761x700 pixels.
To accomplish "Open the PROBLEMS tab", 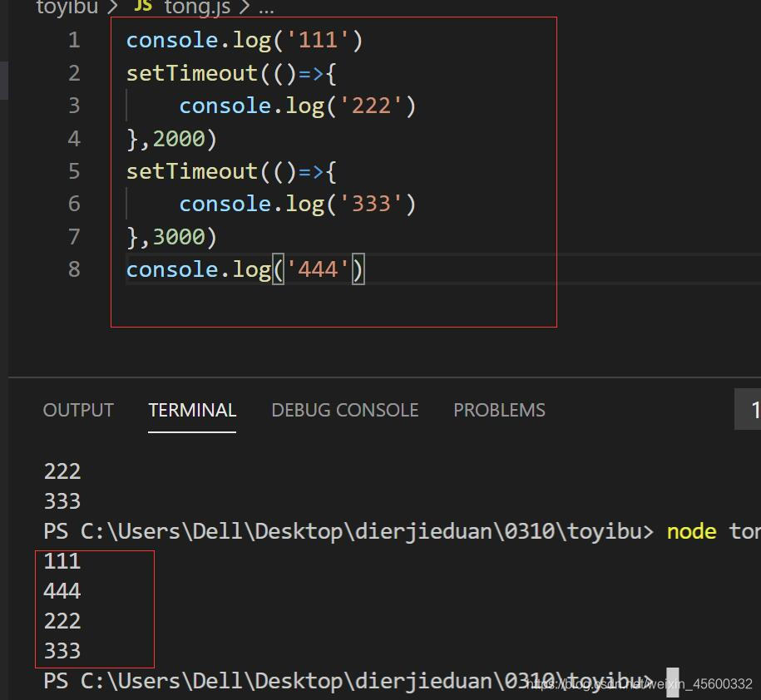I will pyautogui.click(x=499, y=411).
